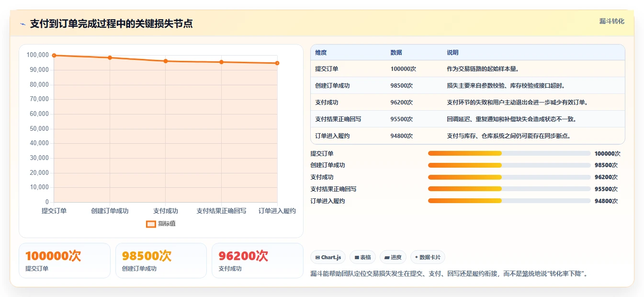Click the page title 支付到订单完成过程中的关键损失节点
This screenshot has height=297, width=644.
click(112, 23)
